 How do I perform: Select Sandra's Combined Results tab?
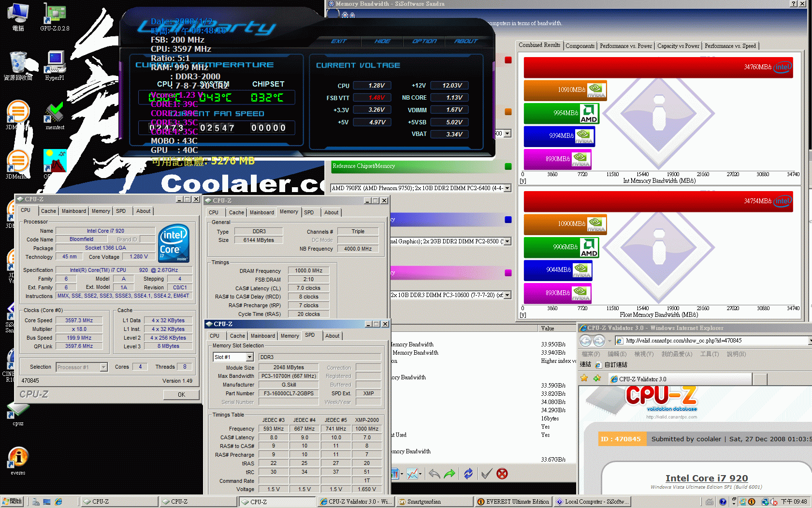point(539,45)
